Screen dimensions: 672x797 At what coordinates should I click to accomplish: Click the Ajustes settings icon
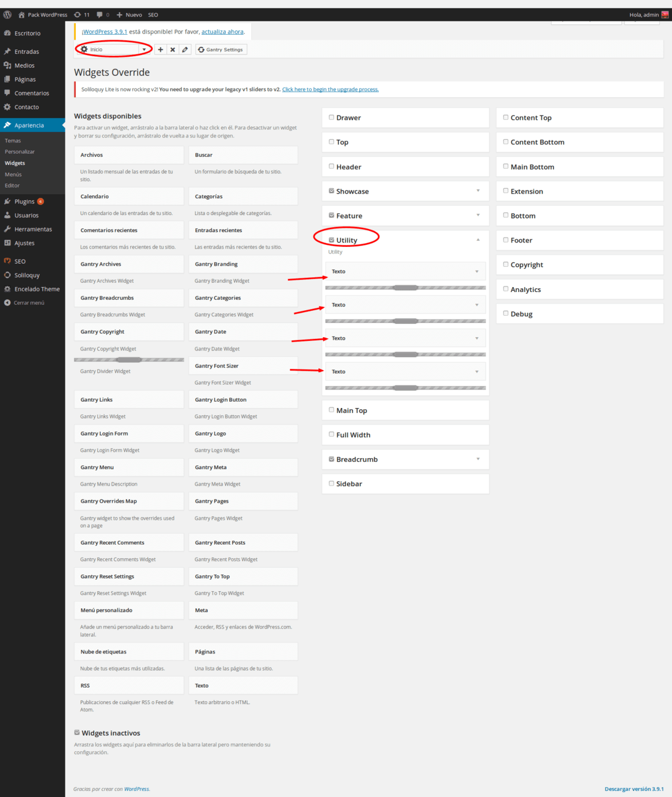(x=7, y=242)
